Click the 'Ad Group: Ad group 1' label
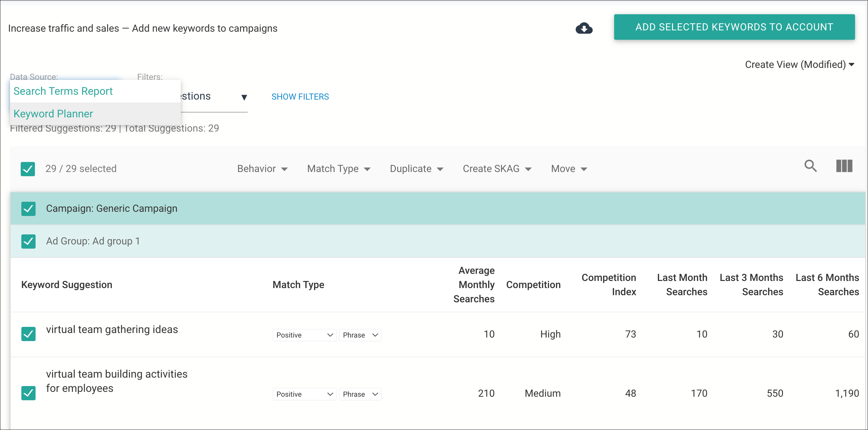Screen dimensions: 868x430 [x=93, y=241]
